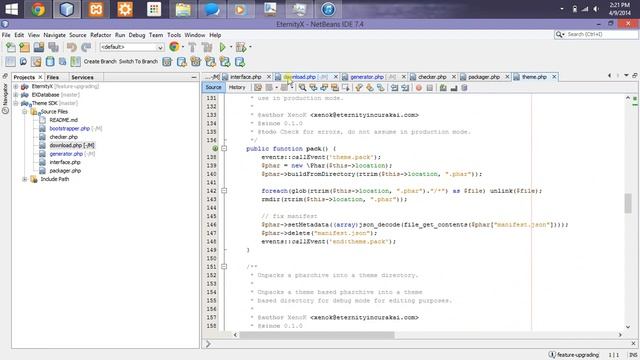
Task: Click the Chrome browser icon in toolbar
Action: coord(174,47)
